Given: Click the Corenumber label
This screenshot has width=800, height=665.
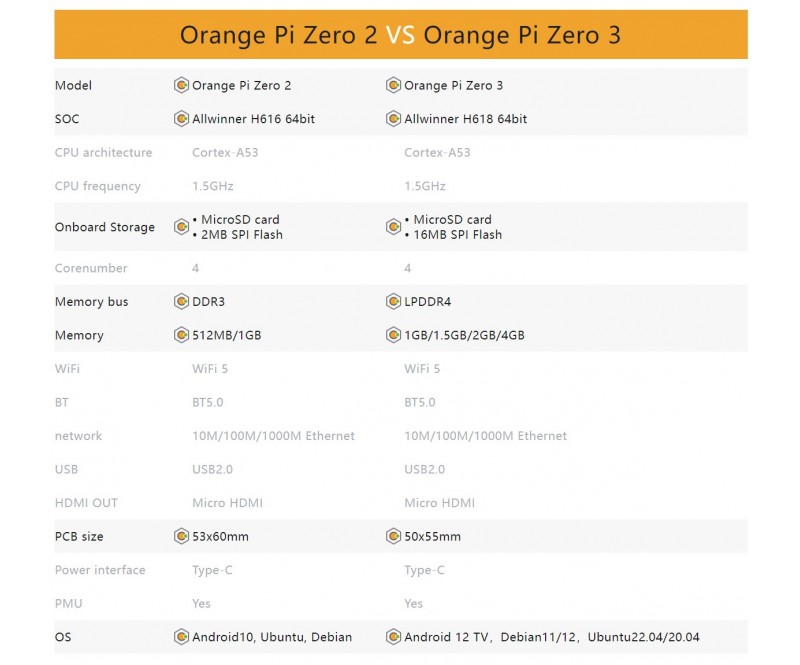Looking at the screenshot, I should click(x=91, y=268).
